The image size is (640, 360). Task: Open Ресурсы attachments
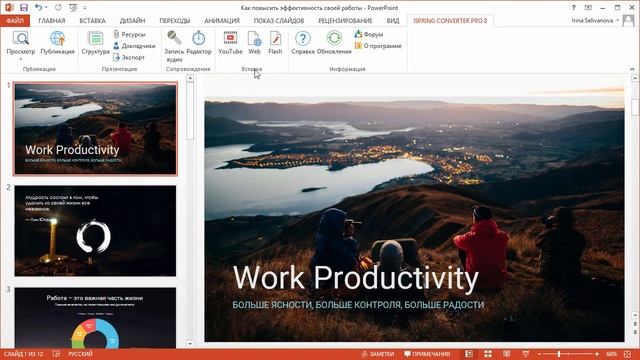pyautogui.click(x=129, y=34)
